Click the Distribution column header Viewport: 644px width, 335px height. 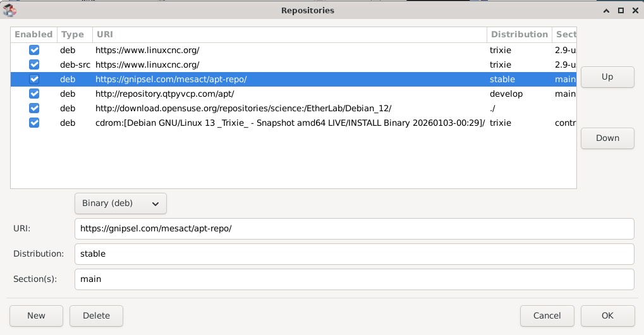pos(518,34)
